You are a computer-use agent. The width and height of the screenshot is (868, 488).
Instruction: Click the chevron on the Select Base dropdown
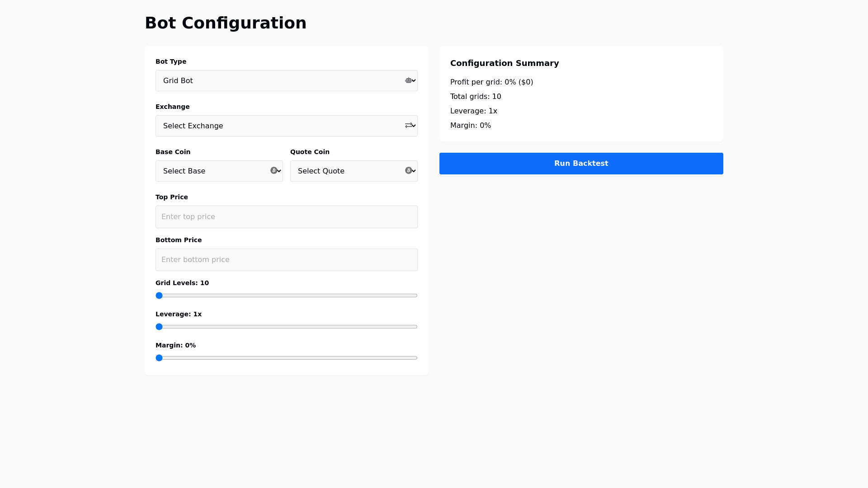278,171
